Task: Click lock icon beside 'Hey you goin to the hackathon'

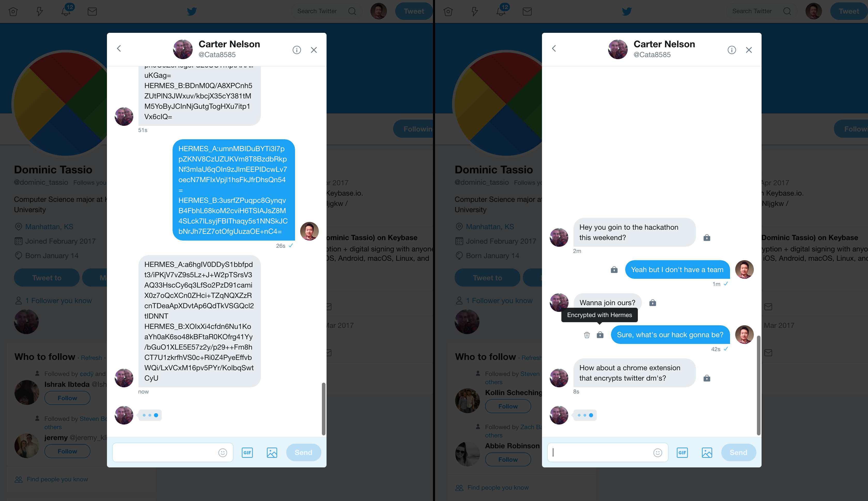Action: click(x=707, y=238)
